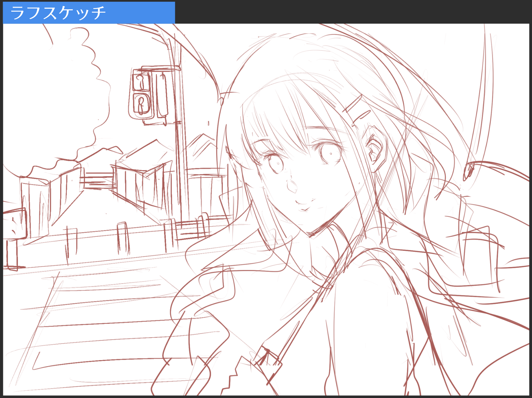Viewport: 532px width, 398px height.
Task: Click the lower pedestrian signal lamp
Action: [x=143, y=104]
